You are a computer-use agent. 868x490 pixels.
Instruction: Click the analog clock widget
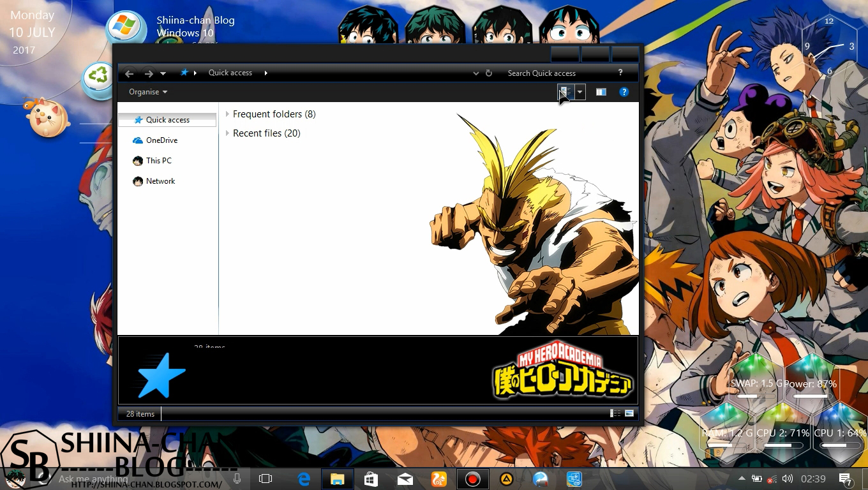829,47
